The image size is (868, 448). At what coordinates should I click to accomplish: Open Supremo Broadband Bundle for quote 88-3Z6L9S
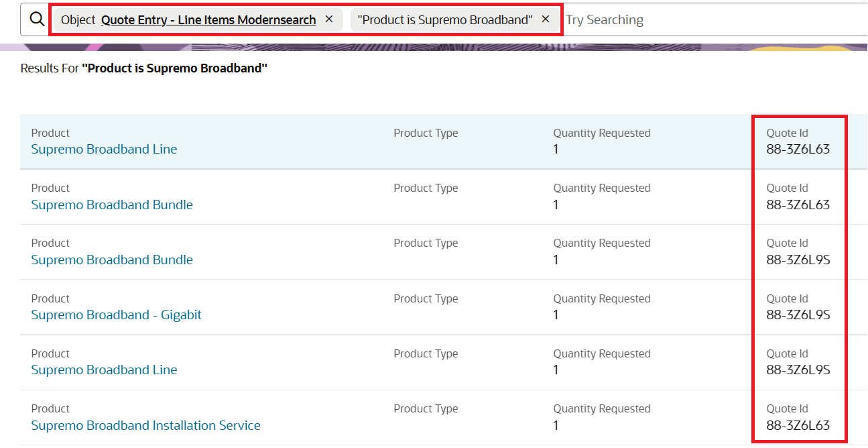click(112, 260)
